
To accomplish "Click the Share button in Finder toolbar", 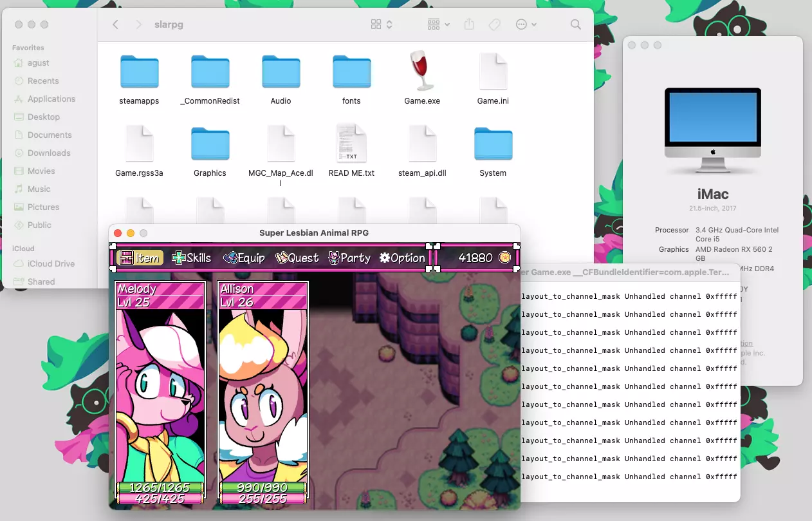I will 469,24.
